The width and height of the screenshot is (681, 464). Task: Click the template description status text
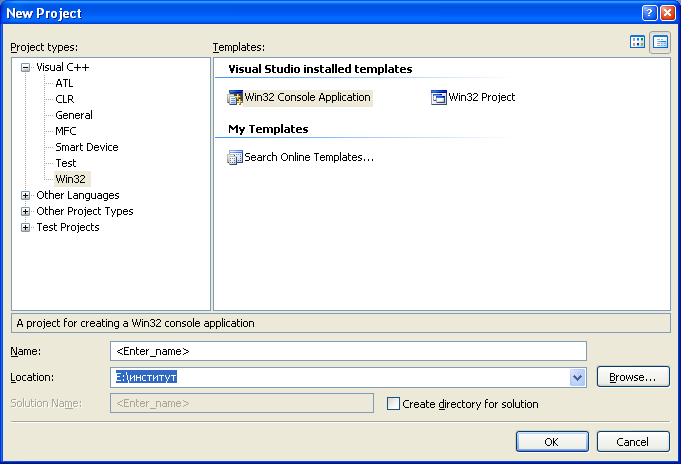coord(136,323)
